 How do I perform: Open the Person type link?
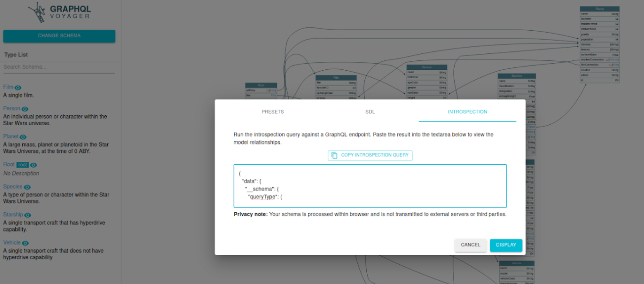(x=12, y=108)
